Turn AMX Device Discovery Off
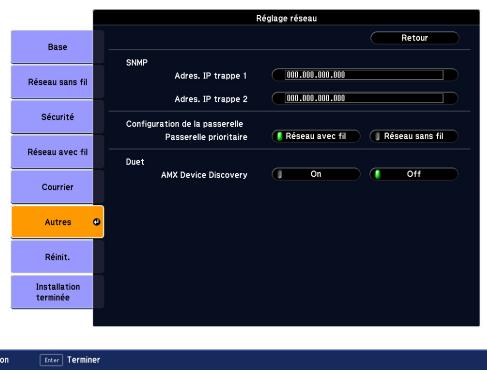 pos(414,174)
